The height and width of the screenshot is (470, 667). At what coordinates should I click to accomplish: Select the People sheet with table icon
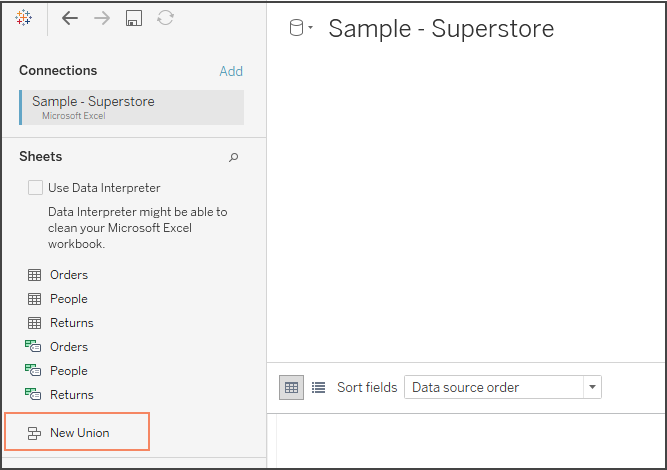click(x=58, y=299)
